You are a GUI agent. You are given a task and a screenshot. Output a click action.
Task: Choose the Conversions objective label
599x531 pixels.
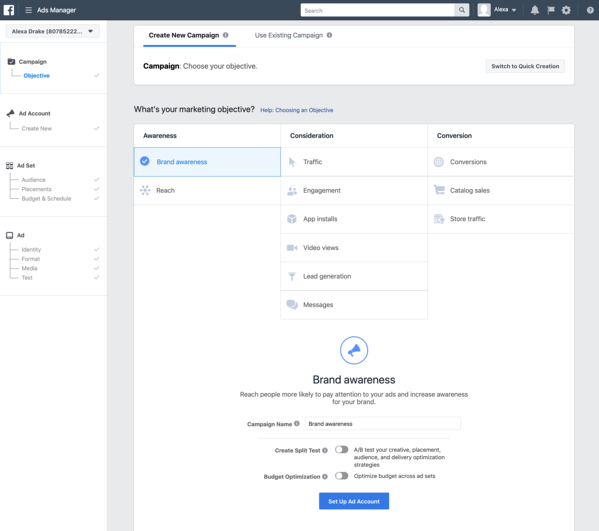[468, 162]
